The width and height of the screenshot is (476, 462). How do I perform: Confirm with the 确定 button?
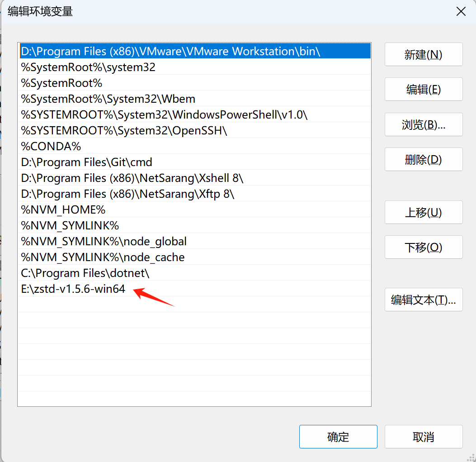click(338, 437)
